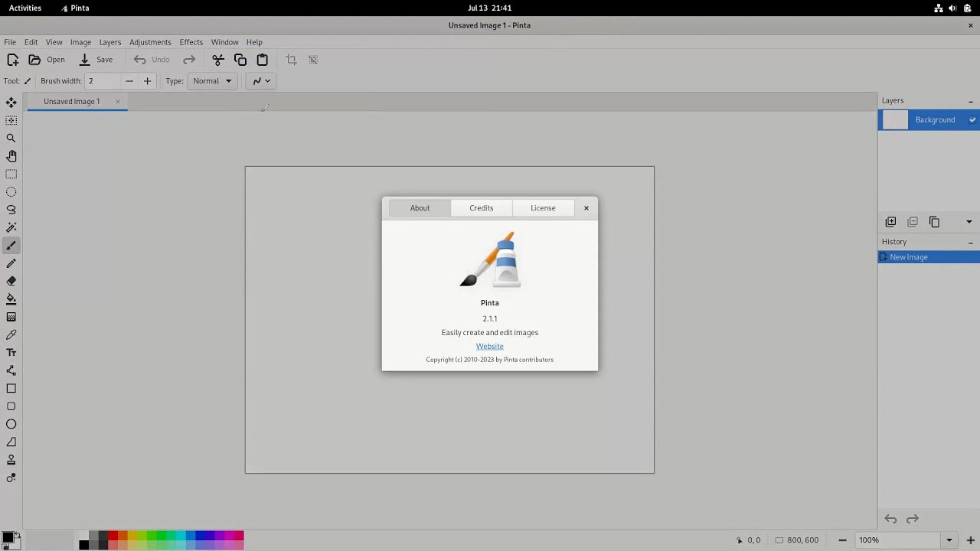Viewport: 980px width, 551px height.
Task: Select New Image history entry
Action: (x=929, y=257)
